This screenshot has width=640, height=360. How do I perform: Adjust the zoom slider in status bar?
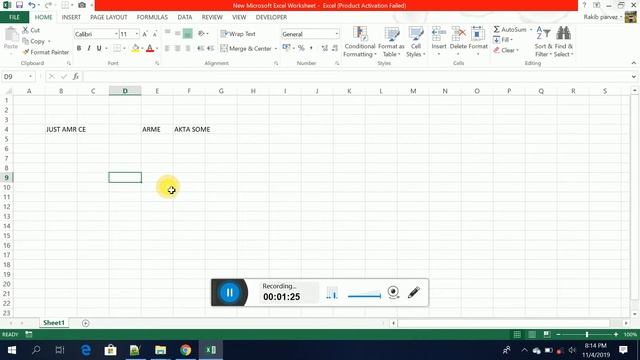[x=587, y=335]
